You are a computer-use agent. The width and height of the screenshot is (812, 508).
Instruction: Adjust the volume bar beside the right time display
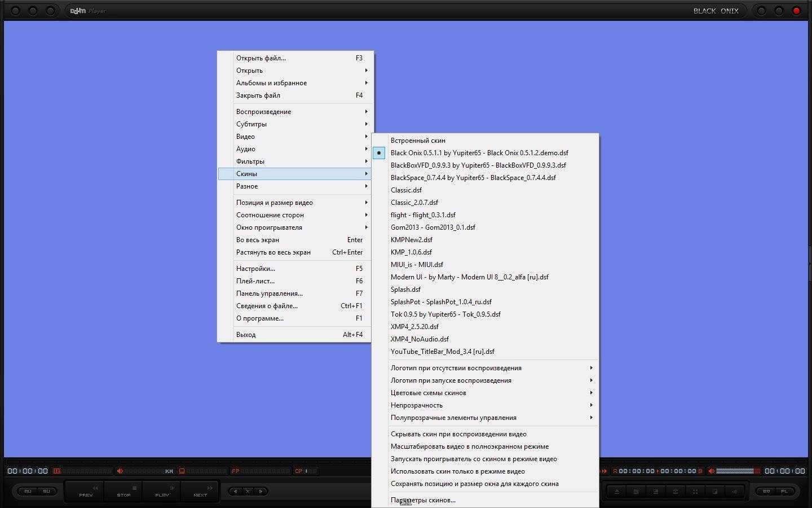coord(738,471)
